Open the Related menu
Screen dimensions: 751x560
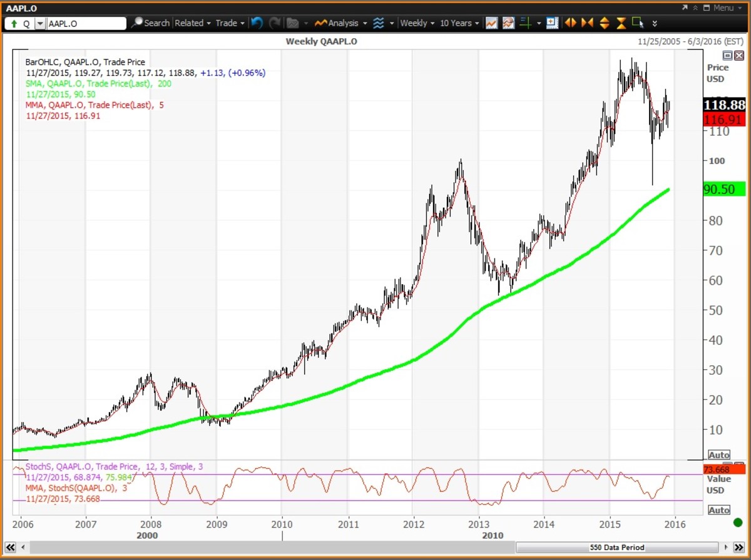192,23
